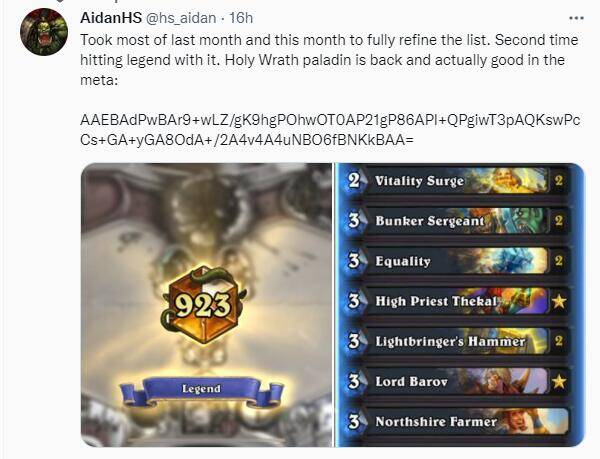The height and width of the screenshot is (459, 600).
Task: Click AidanHS profile avatar picture
Action: pyautogui.click(x=44, y=32)
